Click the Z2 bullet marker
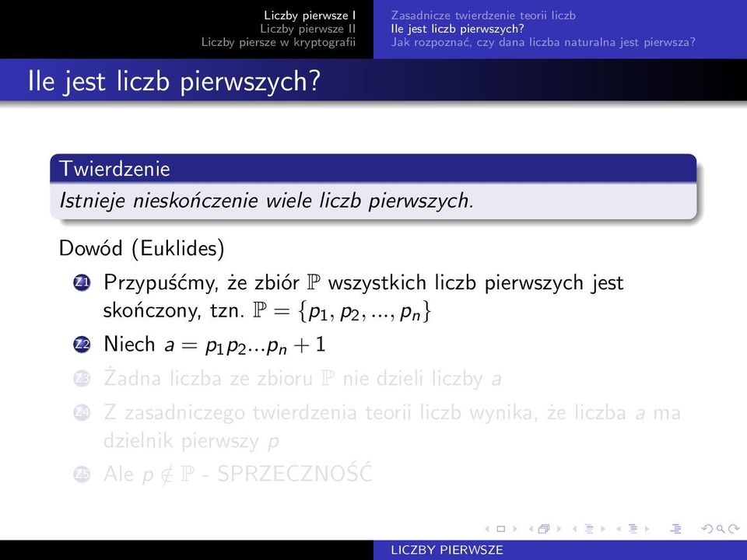 tap(82, 345)
